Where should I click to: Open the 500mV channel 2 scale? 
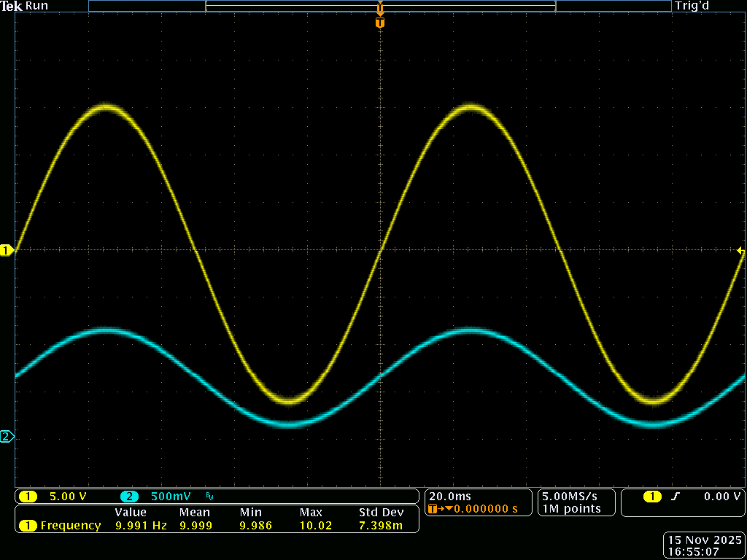coord(171,497)
